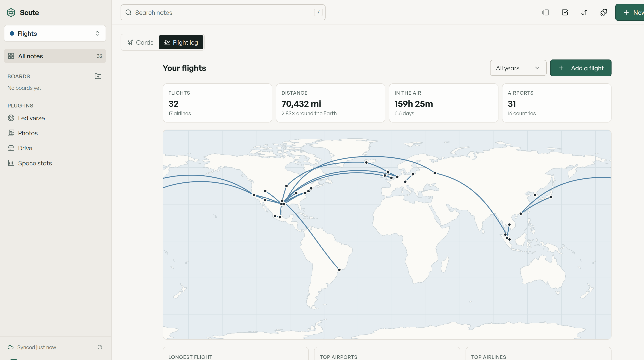The width and height of the screenshot is (644, 360).
Task: Click the 2.83× around the Earth text
Action: pyautogui.click(x=309, y=113)
